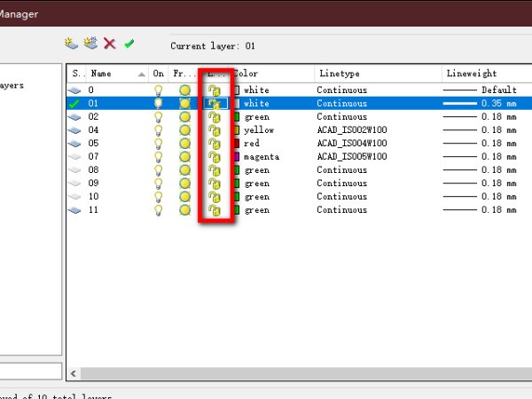Click the green check Set Current icon
This screenshot has height=399, width=532.
129,43
